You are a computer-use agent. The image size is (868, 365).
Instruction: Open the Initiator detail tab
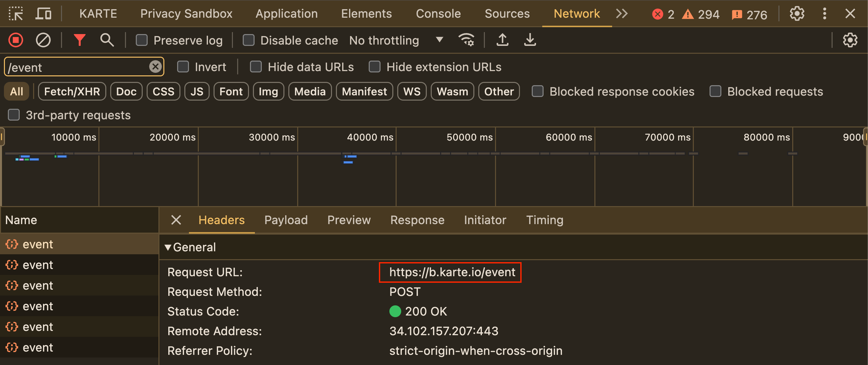click(x=485, y=220)
